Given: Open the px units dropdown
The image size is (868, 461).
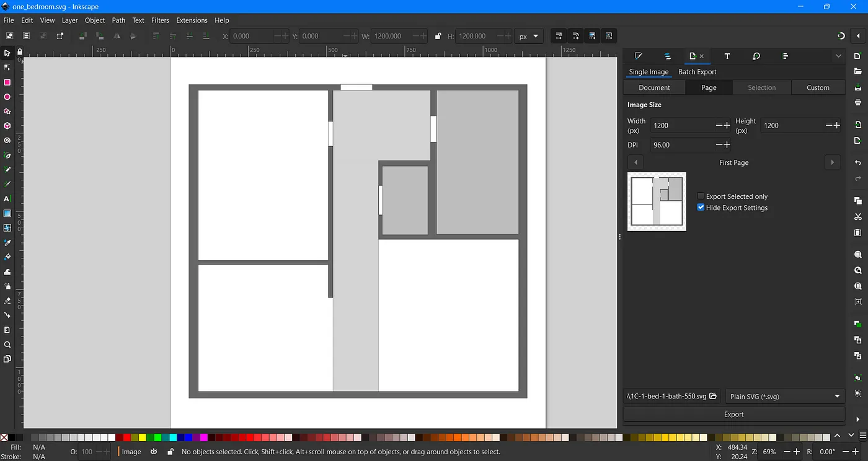Looking at the screenshot, I should (x=529, y=36).
